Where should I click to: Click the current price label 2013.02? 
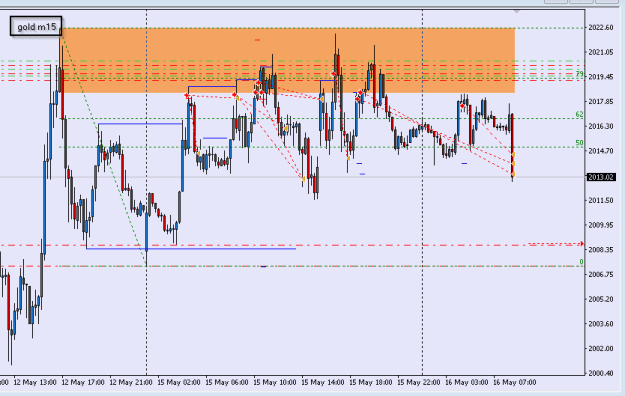pyautogui.click(x=601, y=177)
